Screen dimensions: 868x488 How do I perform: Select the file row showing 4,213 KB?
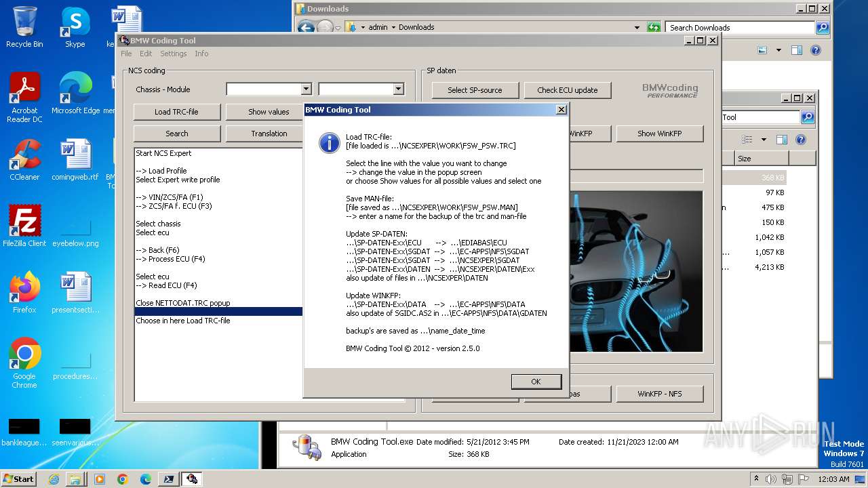point(770,267)
